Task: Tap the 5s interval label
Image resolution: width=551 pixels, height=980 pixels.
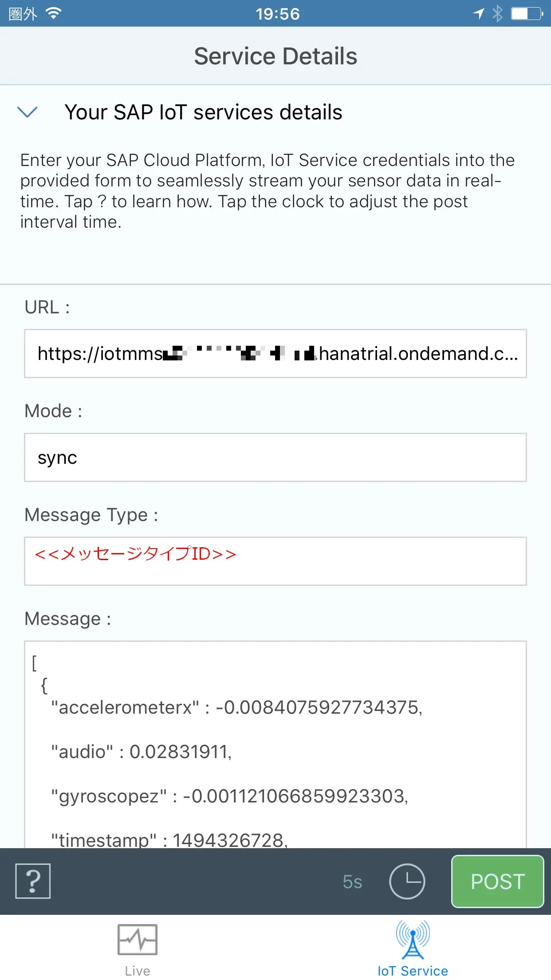Action: click(x=353, y=882)
